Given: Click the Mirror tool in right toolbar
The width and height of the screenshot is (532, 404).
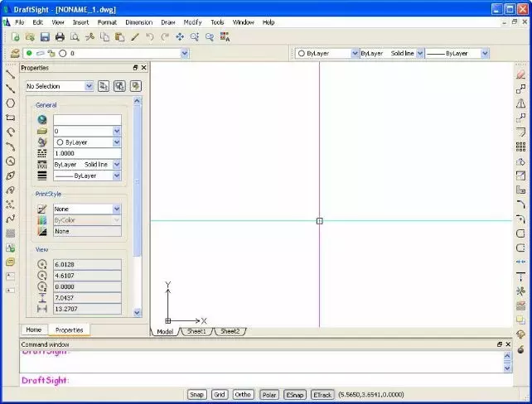Looking at the screenshot, I should 520,103.
